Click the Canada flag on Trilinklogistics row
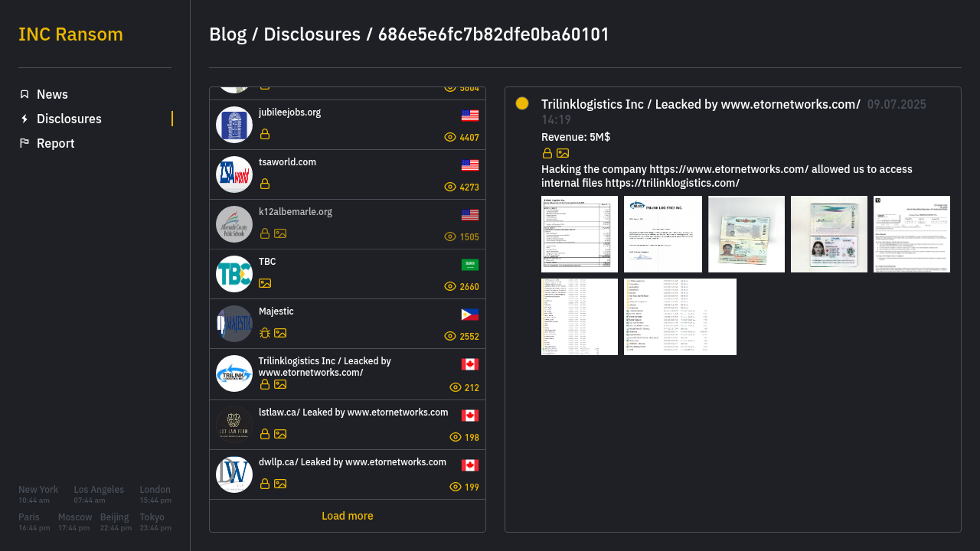This screenshot has width=980, height=551. (x=470, y=364)
